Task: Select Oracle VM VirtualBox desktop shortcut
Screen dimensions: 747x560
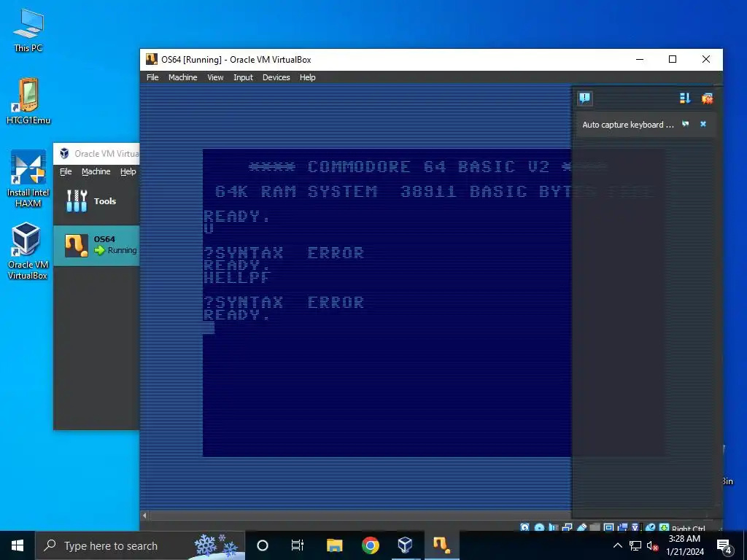Action: [28, 251]
